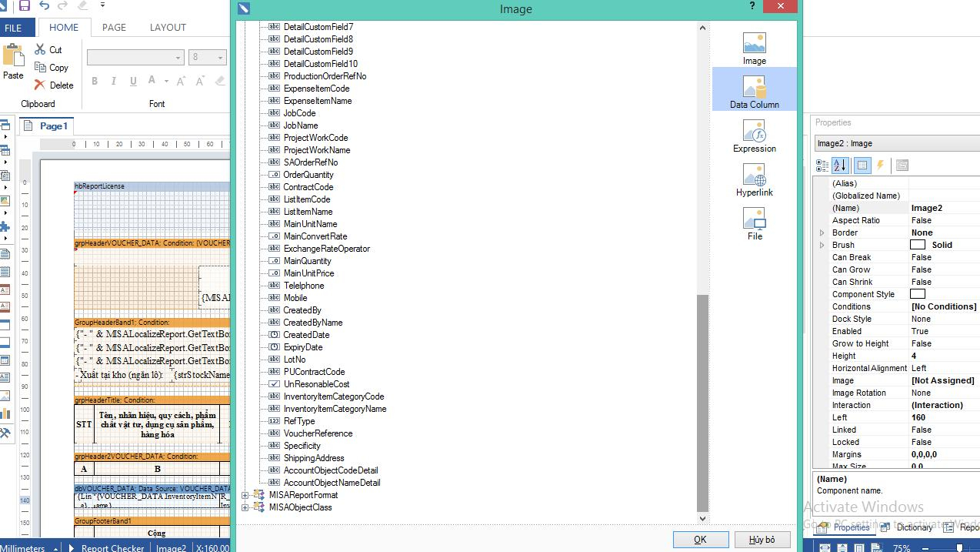The width and height of the screenshot is (980, 552).
Task: Choose the File image source
Action: coord(754,224)
